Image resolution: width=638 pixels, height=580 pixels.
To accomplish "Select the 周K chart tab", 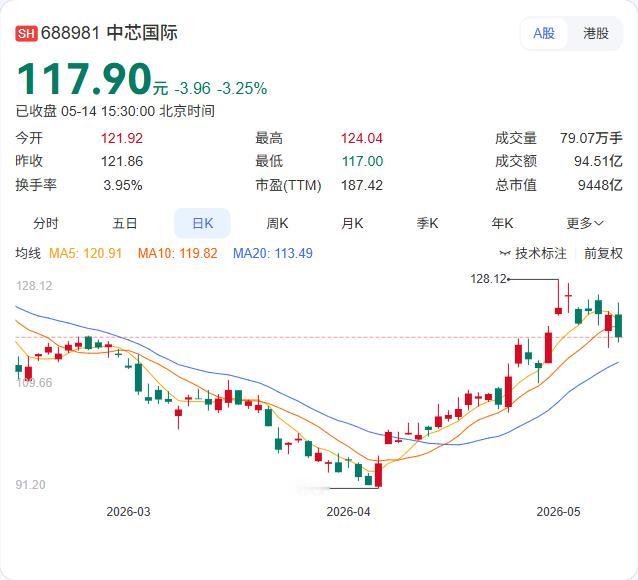I will pos(277,223).
